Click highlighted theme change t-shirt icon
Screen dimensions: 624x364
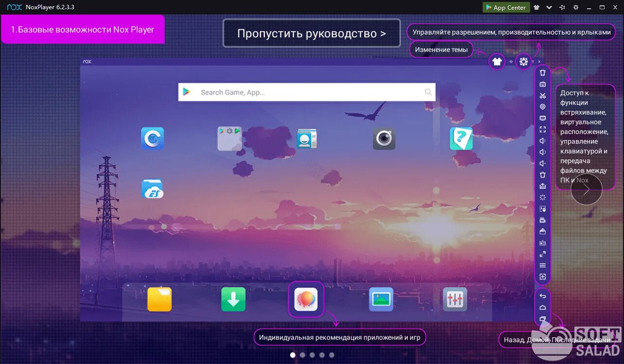[497, 62]
